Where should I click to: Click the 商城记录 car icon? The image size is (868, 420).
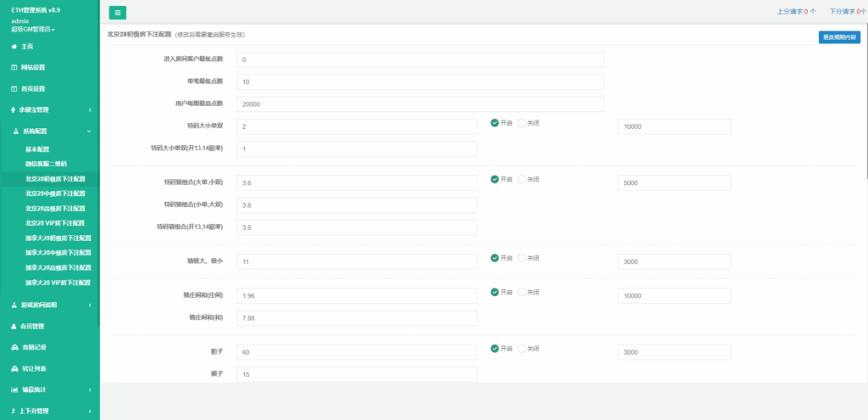[x=14, y=347]
